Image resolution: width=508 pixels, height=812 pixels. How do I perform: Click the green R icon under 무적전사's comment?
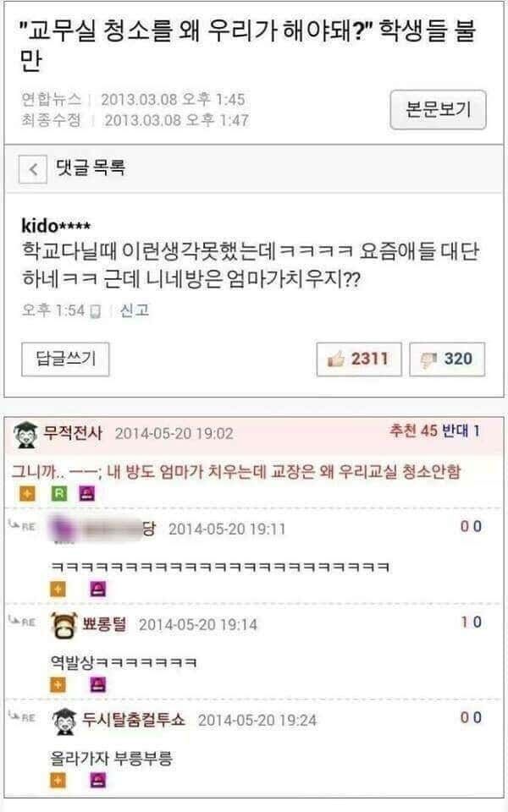(59, 493)
